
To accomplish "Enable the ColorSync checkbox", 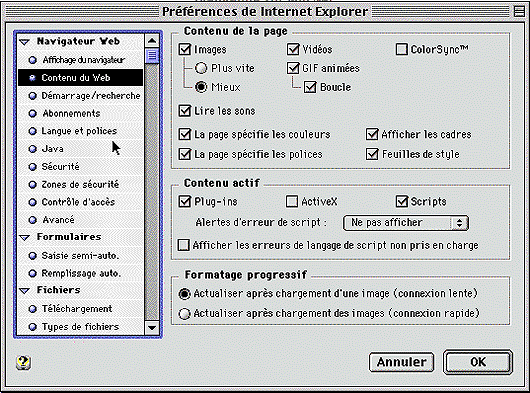I will click(x=402, y=49).
